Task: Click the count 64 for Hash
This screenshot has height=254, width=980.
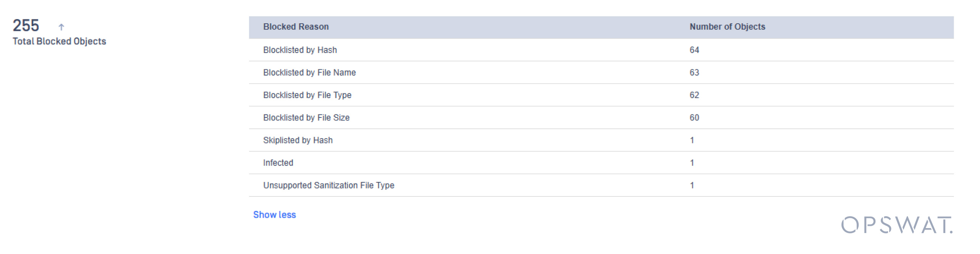Action: click(x=694, y=50)
